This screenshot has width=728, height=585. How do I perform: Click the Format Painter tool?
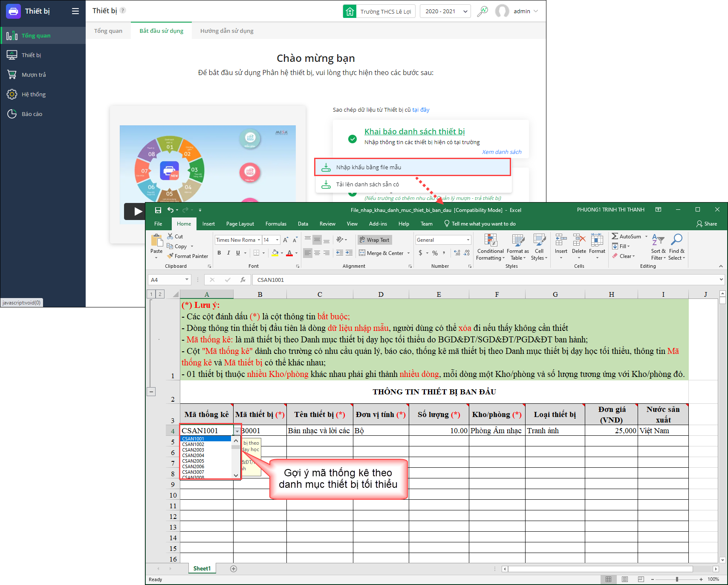coord(188,256)
